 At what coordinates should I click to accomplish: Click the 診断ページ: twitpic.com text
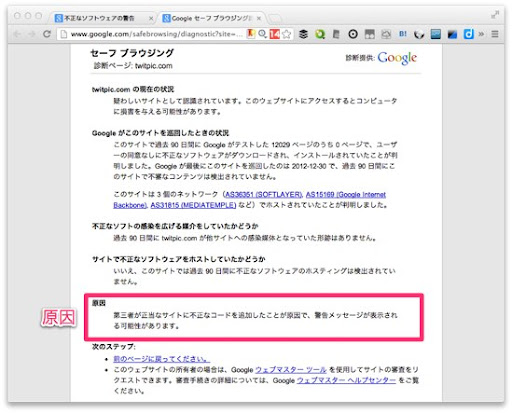pyautogui.click(x=133, y=66)
